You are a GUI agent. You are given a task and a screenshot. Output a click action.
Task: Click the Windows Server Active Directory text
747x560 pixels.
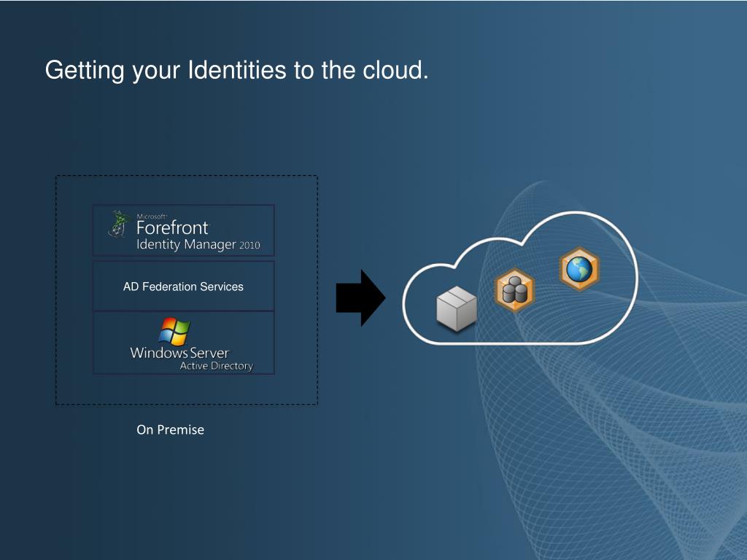coord(192,359)
